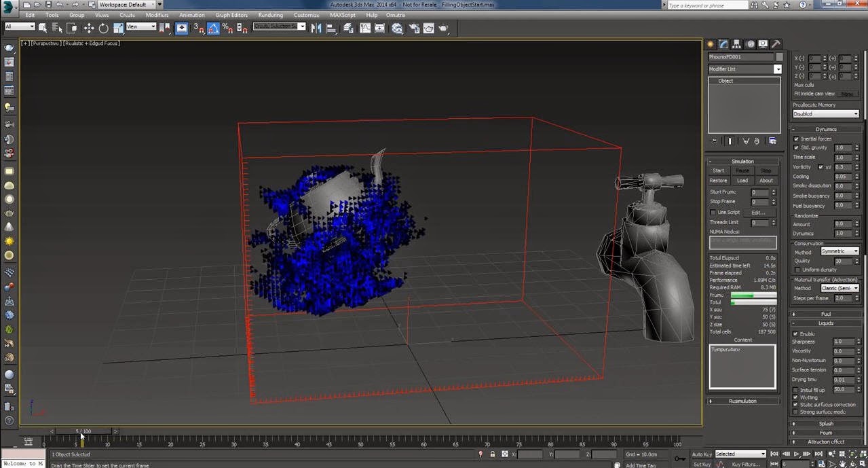Click the Restore simulation button
The width and height of the screenshot is (868, 468).
click(x=718, y=181)
